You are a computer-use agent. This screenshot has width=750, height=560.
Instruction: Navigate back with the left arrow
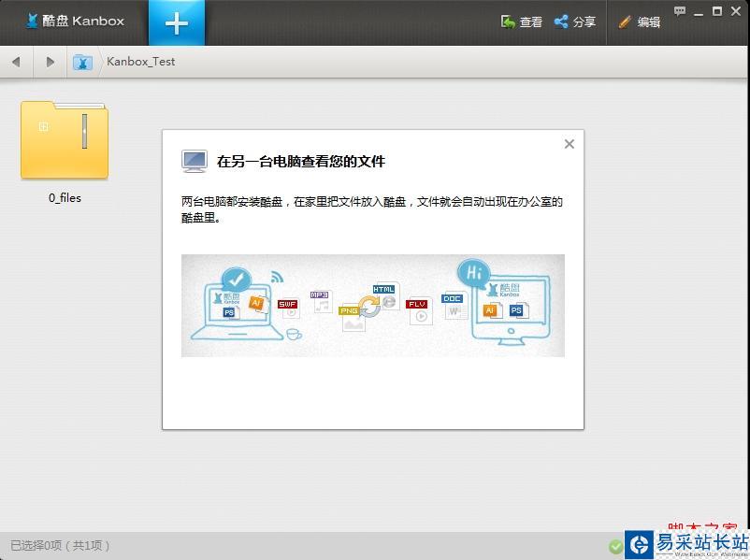16,62
